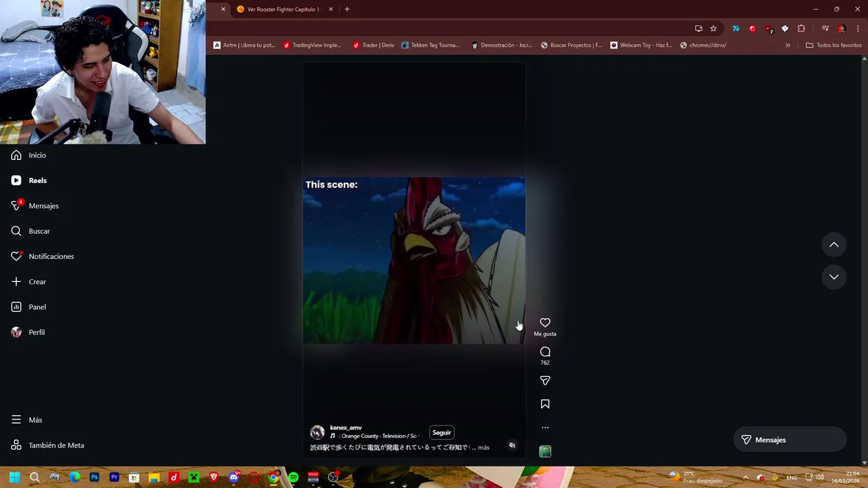Image resolution: width=868 pixels, height=488 pixels.
Task: Bookmark this page with the star
Action: pyautogui.click(x=713, y=28)
